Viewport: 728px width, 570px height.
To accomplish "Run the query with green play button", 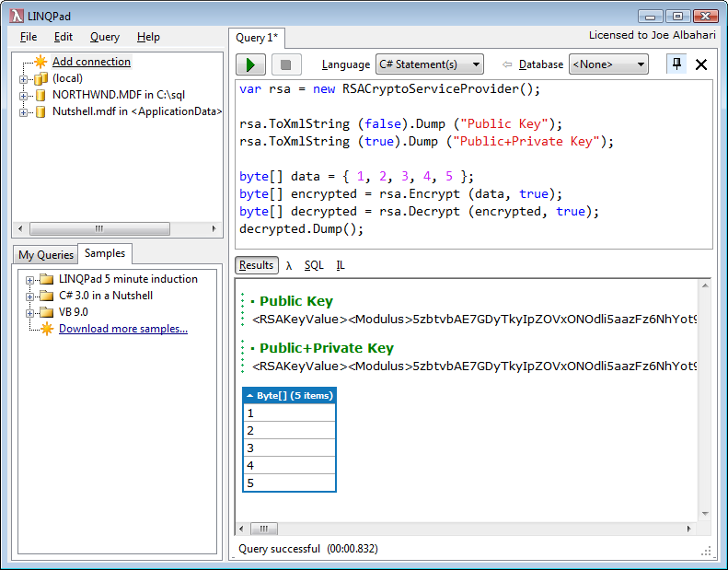I will point(250,64).
